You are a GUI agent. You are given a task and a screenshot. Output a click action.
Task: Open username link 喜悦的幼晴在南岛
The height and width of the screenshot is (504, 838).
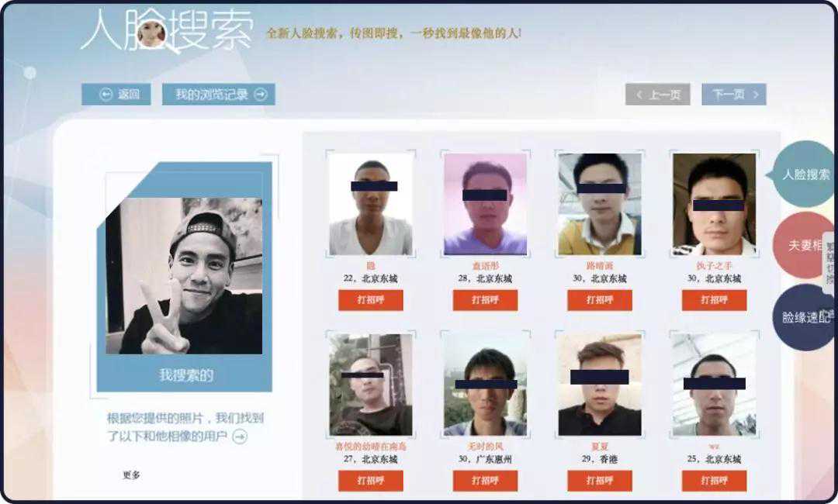(370, 447)
